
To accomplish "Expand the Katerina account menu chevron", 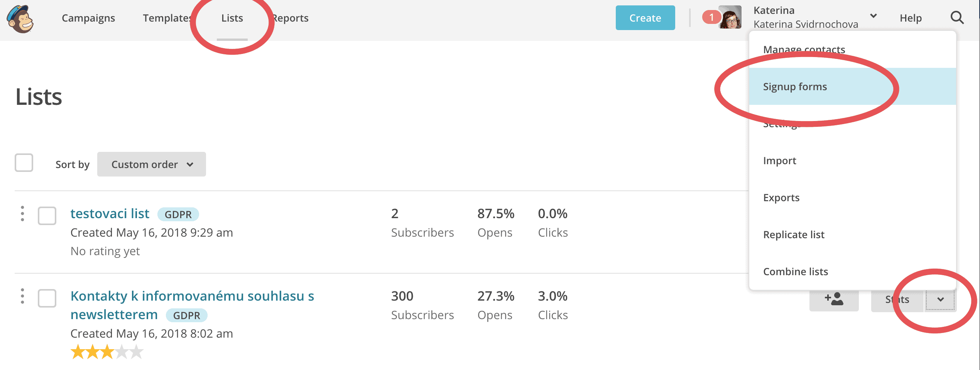I will click(874, 16).
